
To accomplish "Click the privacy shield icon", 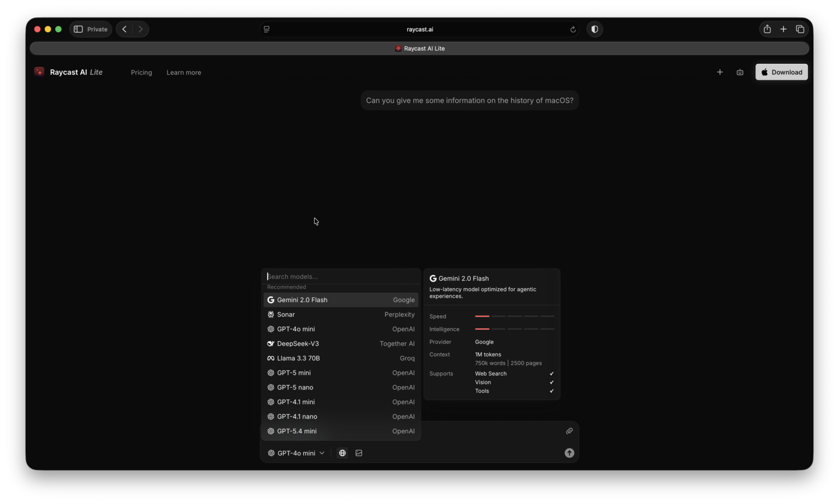I will tap(595, 29).
